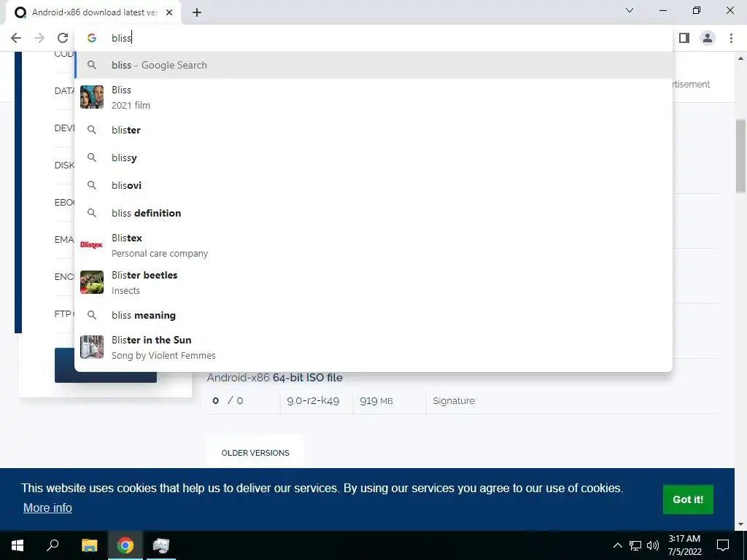Click the scrollbar down arrow

tap(741, 524)
